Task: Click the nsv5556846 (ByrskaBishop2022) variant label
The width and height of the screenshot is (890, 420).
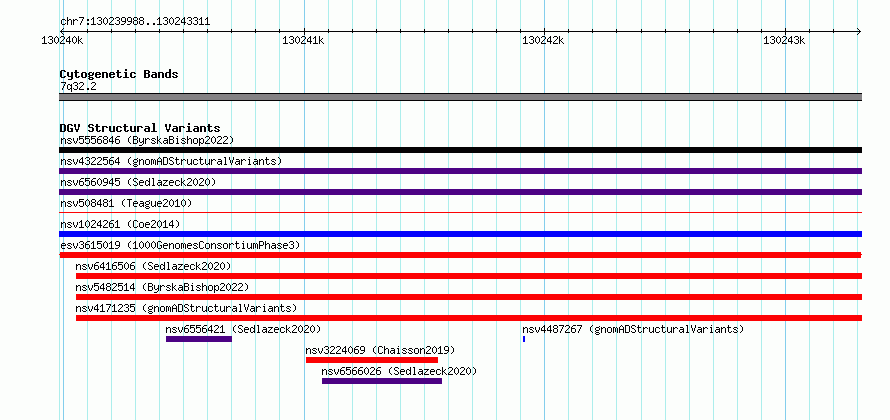Action: [147, 140]
